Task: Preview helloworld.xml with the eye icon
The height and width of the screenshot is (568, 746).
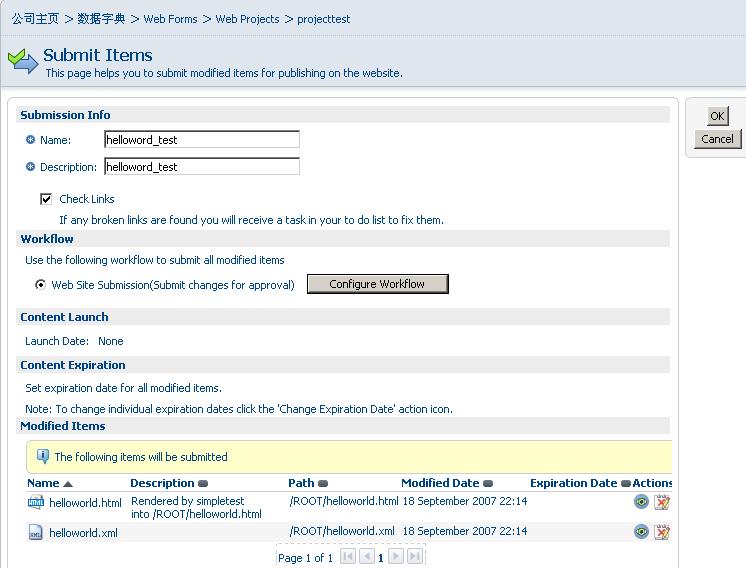Action: [641, 532]
